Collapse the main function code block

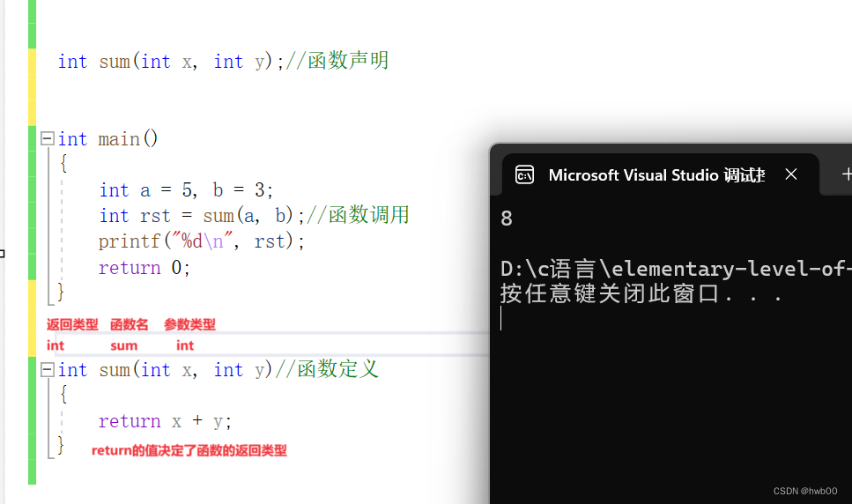click(x=48, y=138)
